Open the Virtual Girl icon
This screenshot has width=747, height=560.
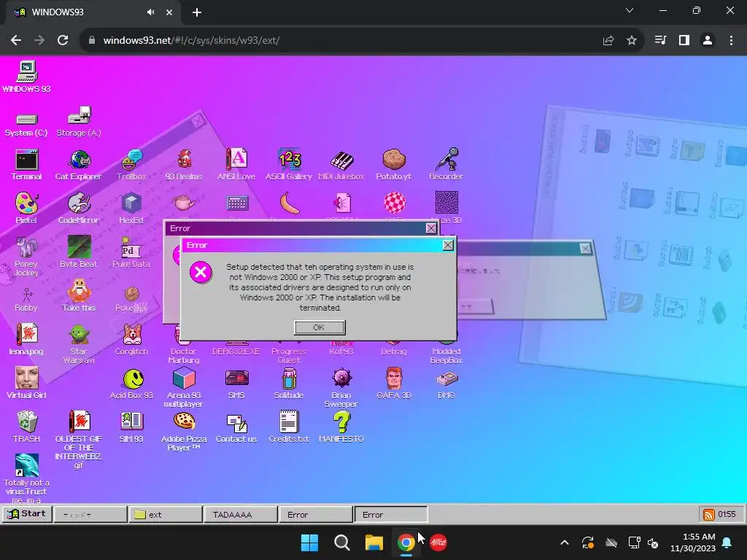point(27,378)
